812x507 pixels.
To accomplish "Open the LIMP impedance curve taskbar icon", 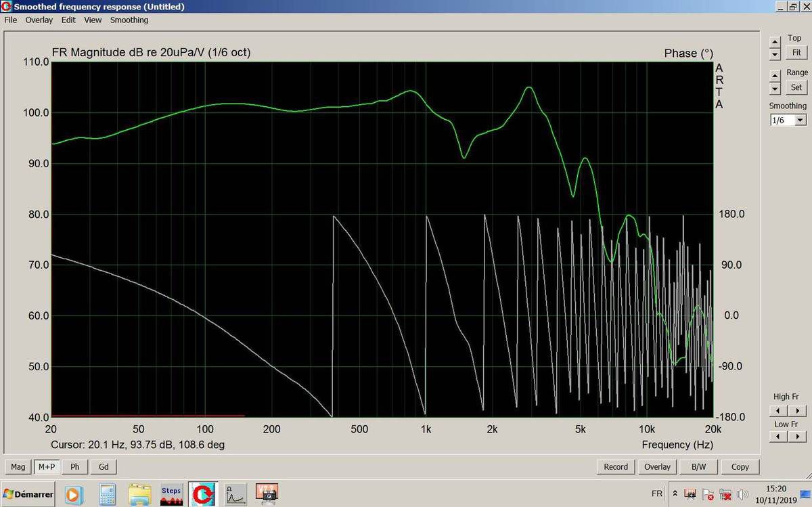I will (235, 494).
